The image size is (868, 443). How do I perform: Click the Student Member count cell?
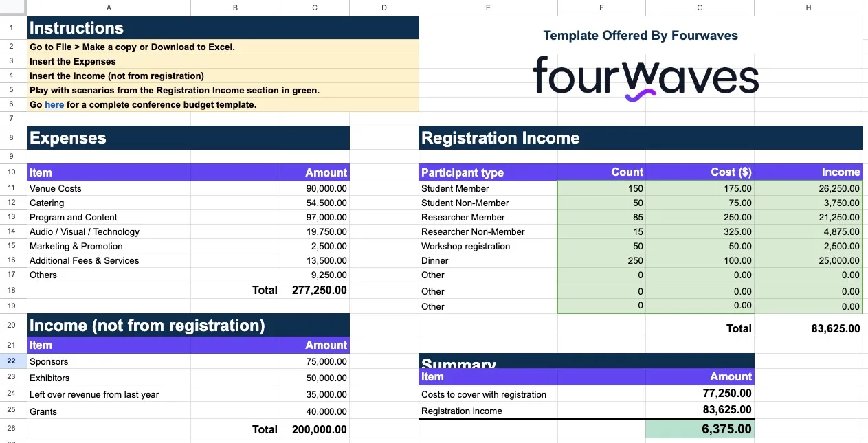601,188
